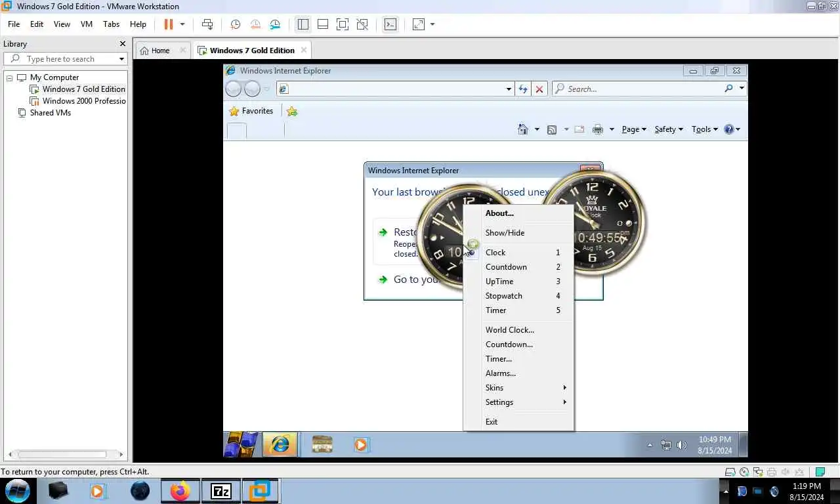This screenshot has width=840, height=504.
Task: Click the search magnifier icon in IE
Action: pyautogui.click(x=728, y=89)
